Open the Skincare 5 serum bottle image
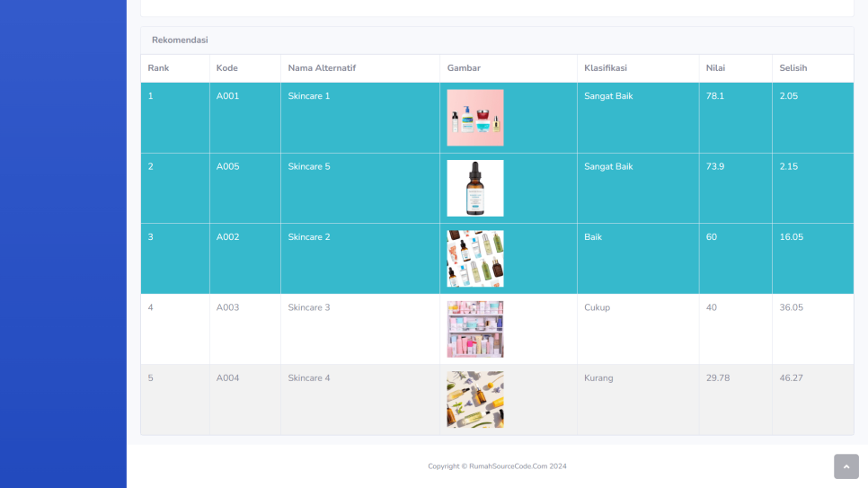This screenshot has height=488, width=868. 475,188
